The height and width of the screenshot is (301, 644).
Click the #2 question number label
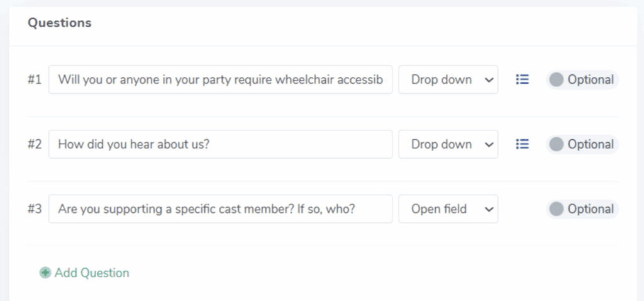coord(35,144)
